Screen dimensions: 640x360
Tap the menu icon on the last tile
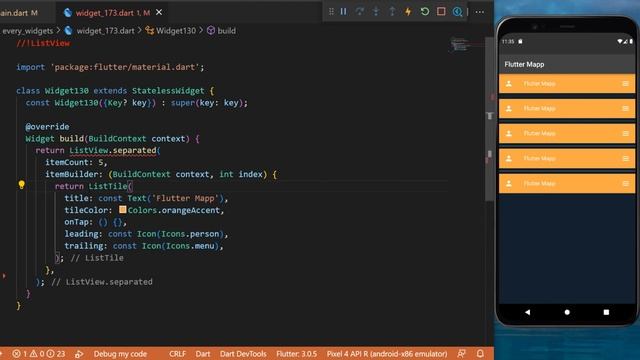[625, 184]
